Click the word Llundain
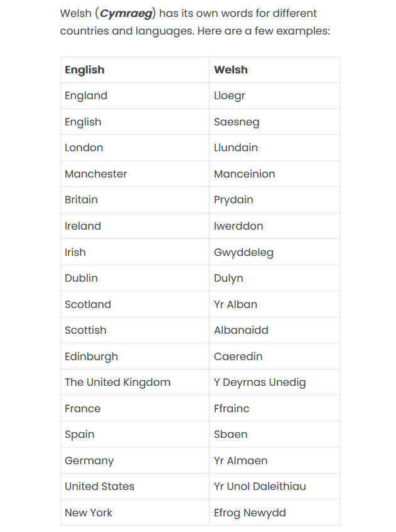This screenshot has height=532, width=396. [236, 148]
